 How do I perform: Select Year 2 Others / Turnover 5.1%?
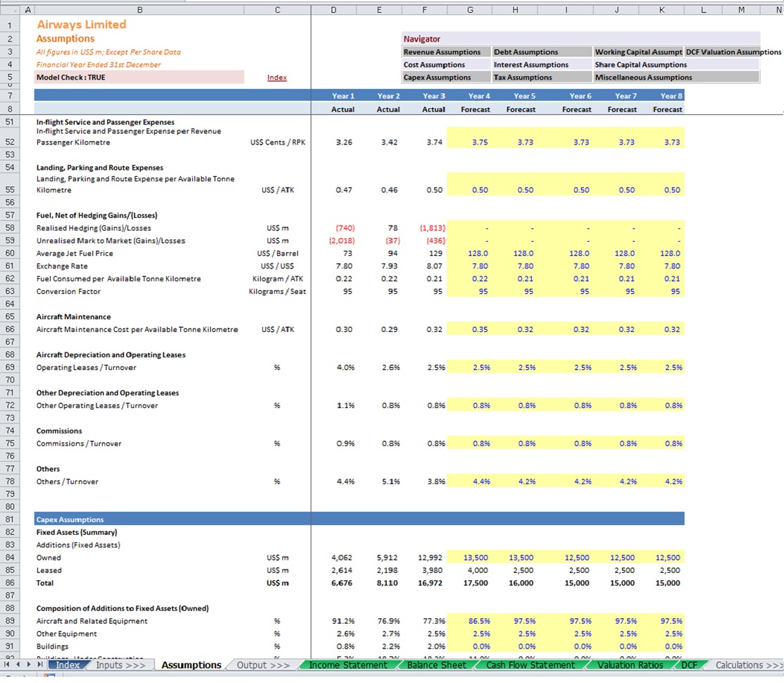[x=379, y=481]
